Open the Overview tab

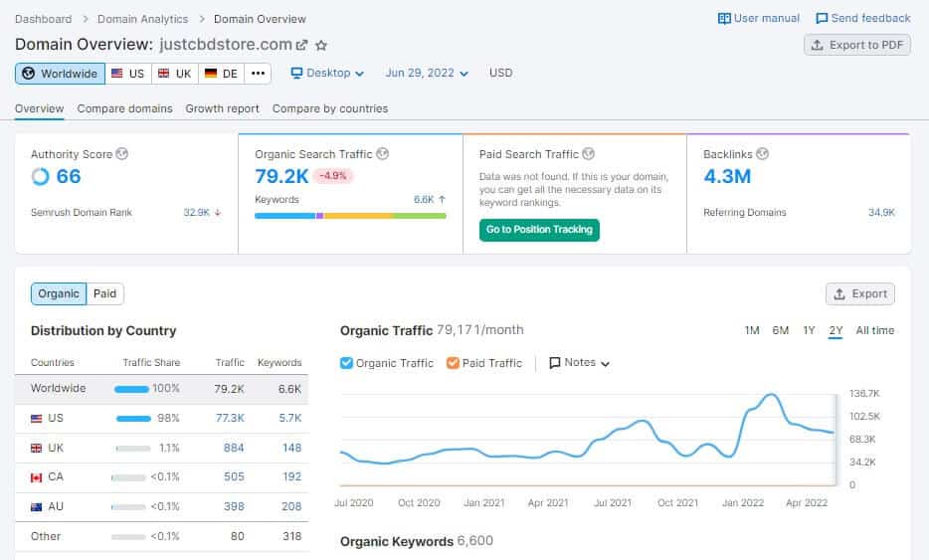[x=39, y=108]
